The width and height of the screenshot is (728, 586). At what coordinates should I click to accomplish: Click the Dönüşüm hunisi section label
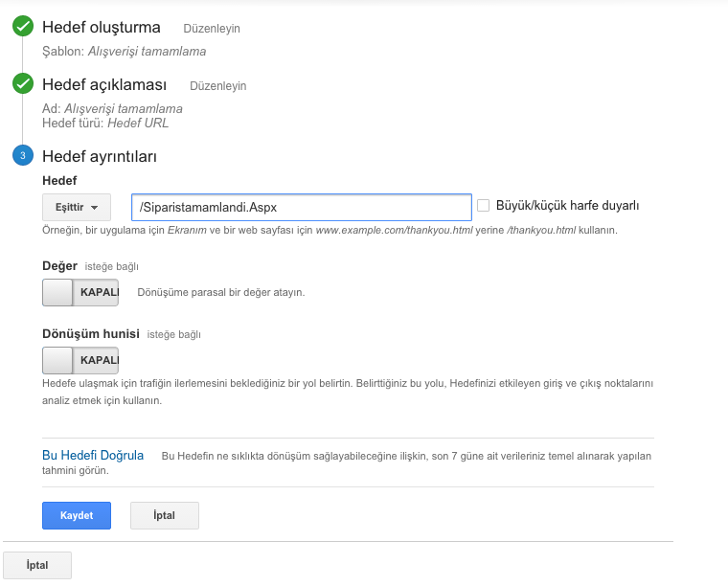[91, 333]
